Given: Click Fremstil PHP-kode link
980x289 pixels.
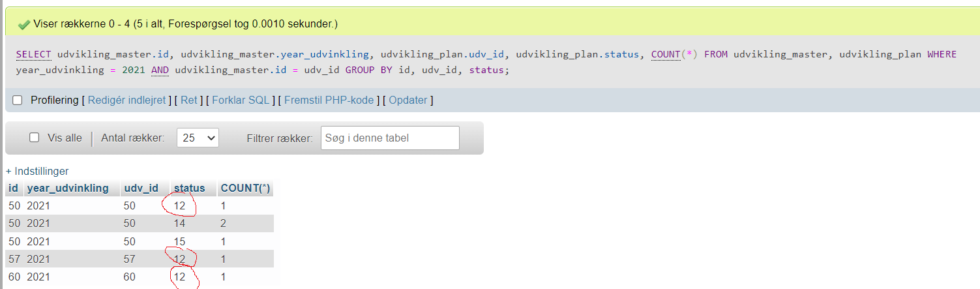Looking at the screenshot, I should 329,100.
